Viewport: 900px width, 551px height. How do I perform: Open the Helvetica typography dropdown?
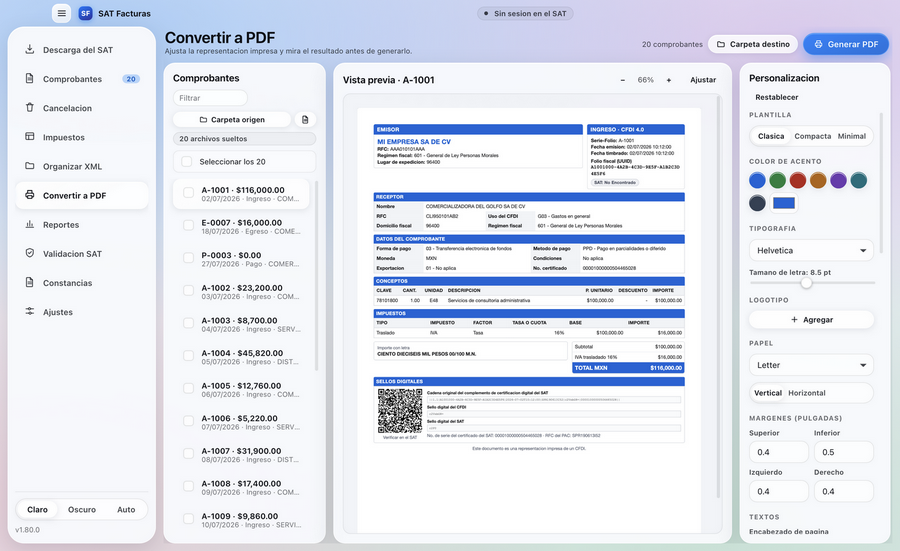tap(811, 250)
